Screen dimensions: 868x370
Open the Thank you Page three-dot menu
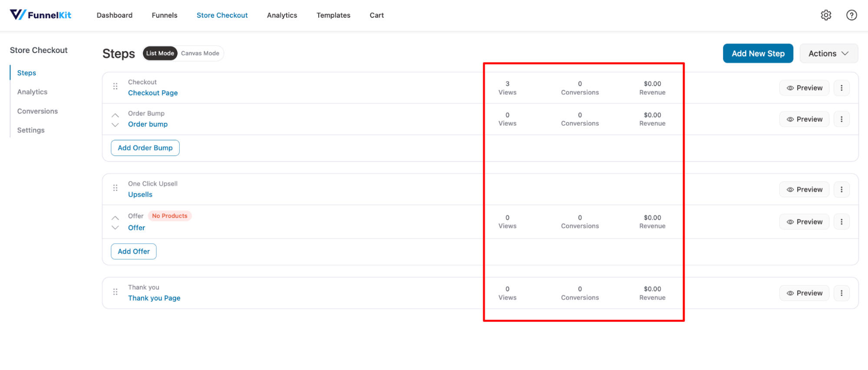pyautogui.click(x=842, y=293)
